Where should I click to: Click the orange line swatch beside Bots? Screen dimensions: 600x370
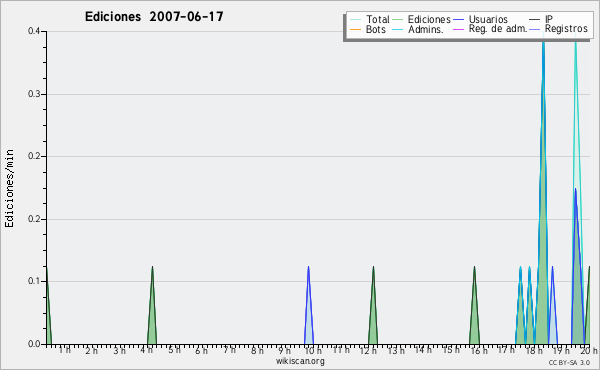tap(355, 29)
